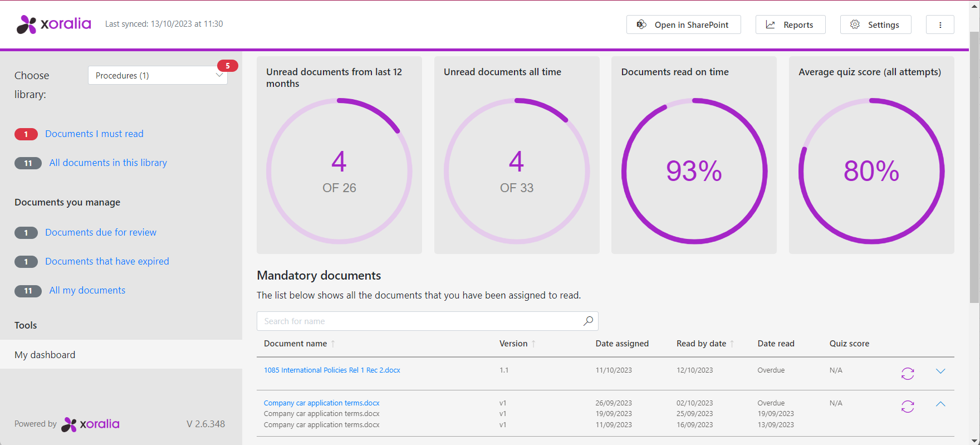The width and height of the screenshot is (980, 445).
Task: Sort by Read by date arrow
Action: [732, 344]
